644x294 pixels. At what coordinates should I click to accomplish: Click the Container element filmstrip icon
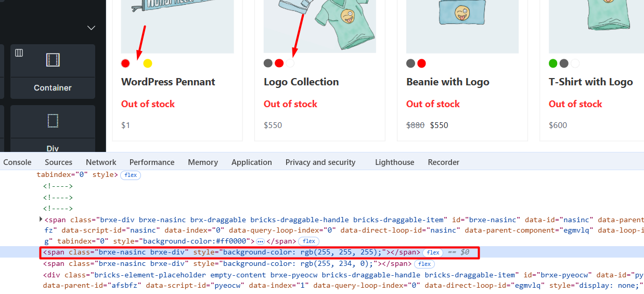click(x=53, y=60)
